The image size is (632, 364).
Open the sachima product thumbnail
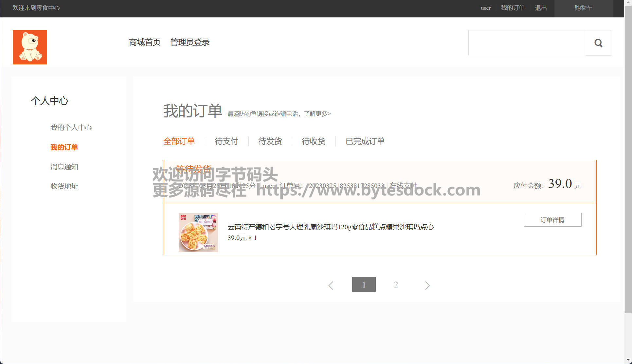[x=198, y=232]
